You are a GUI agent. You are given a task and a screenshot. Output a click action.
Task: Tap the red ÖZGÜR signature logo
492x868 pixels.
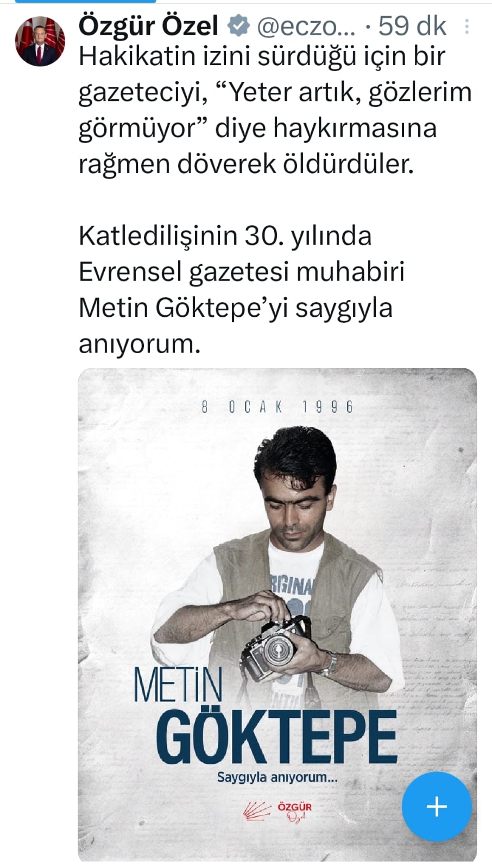click(x=294, y=812)
